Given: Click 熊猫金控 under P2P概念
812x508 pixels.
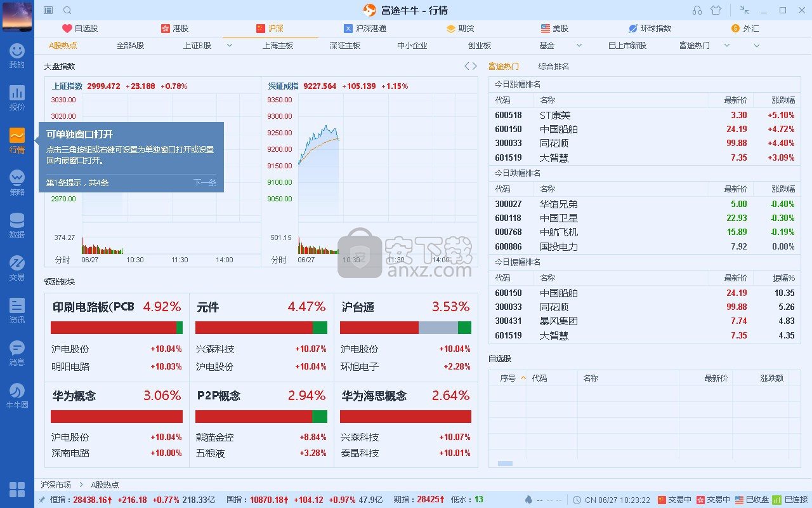Looking at the screenshot, I should (215, 438).
